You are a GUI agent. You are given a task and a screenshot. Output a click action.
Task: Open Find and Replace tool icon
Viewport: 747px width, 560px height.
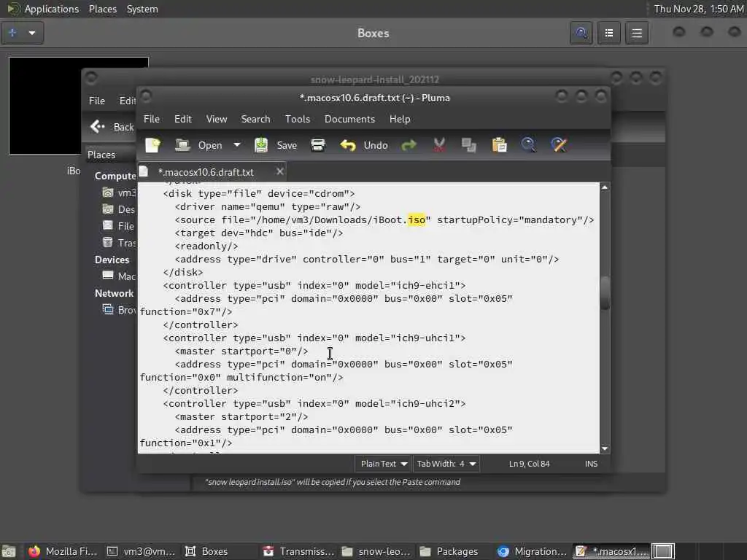pos(559,145)
